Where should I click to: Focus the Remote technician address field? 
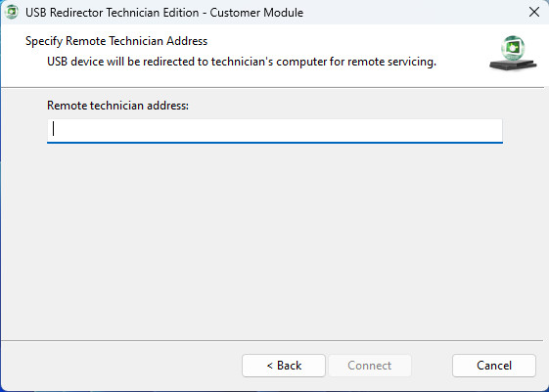[275, 130]
